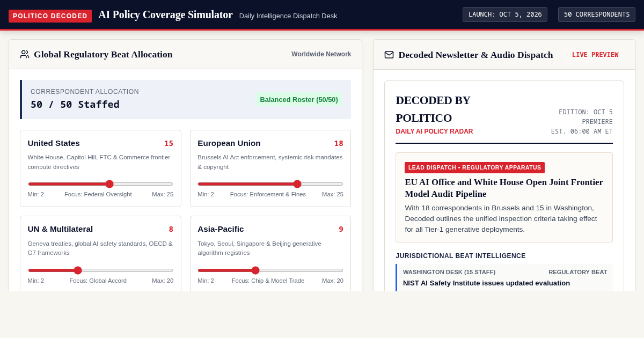This screenshot has height=338, width=644.
Task: Adjust the UN & Multilateral correspondent slider
Action: point(100,270)
